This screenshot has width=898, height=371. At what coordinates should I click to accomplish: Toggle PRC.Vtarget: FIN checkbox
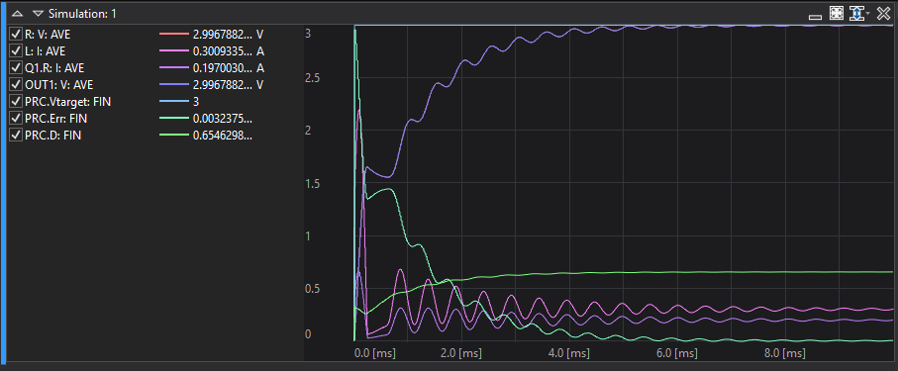click(x=16, y=102)
